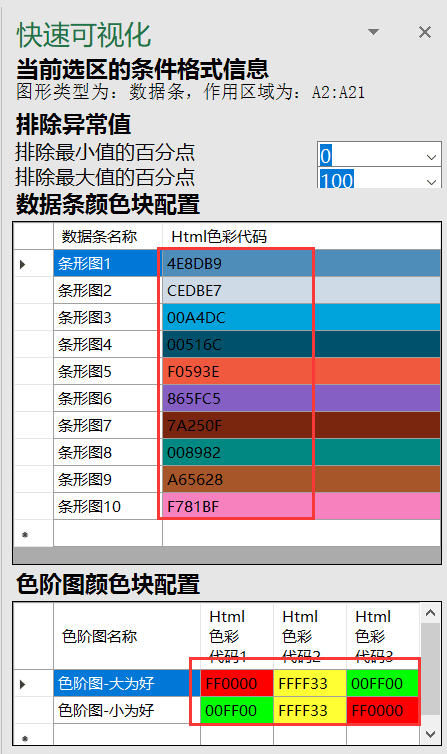Select the 条形图10 name cell

click(108, 506)
